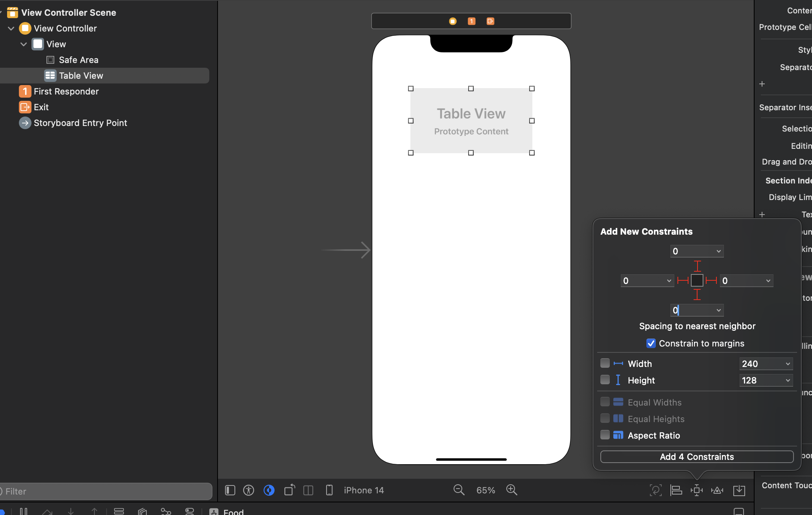812x515 pixels.
Task: Collapse the View node disclosure arrow
Action: pyautogui.click(x=24, y=44)
